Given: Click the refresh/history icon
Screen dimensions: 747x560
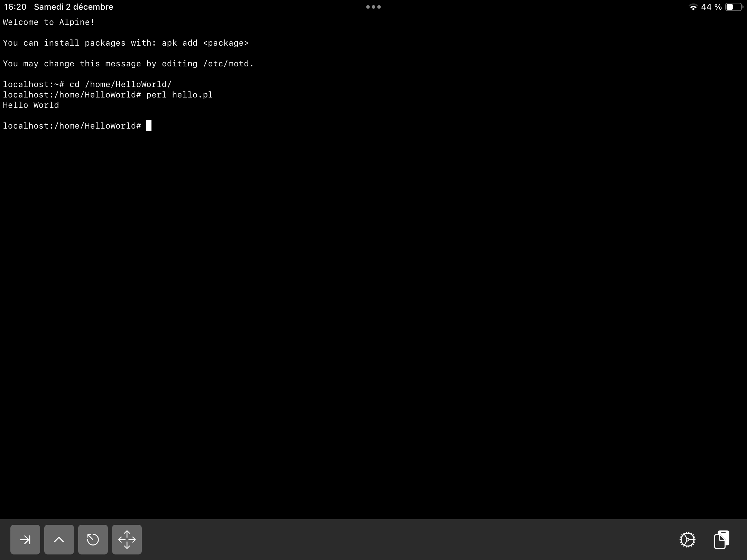Looking at the screenshot, I should (92, 539).
